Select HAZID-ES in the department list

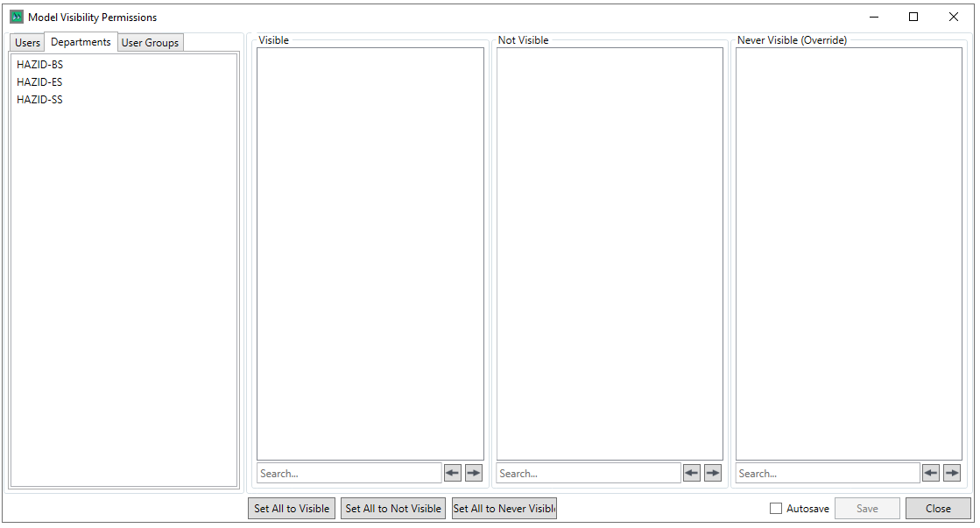(x=40, y=82)
